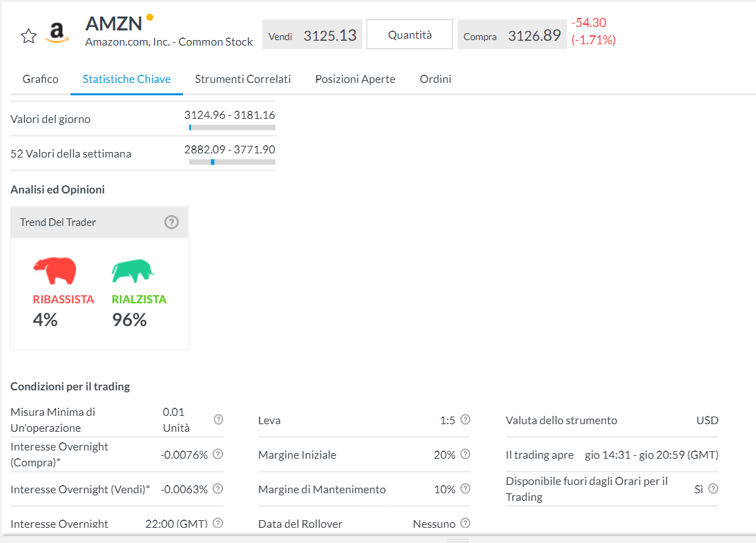The width and height of the screenshot is (756, 543).
Task: Click the Quantità input box
Action: (x=410, y=35)
